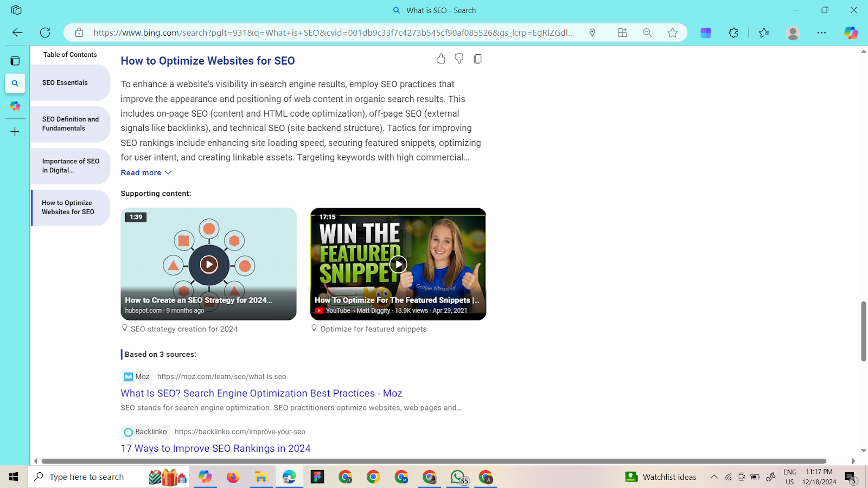Open the Extensions puzzle icon
Image resolution: width=868 pixels, height=488 pixels.
[733, 33]
